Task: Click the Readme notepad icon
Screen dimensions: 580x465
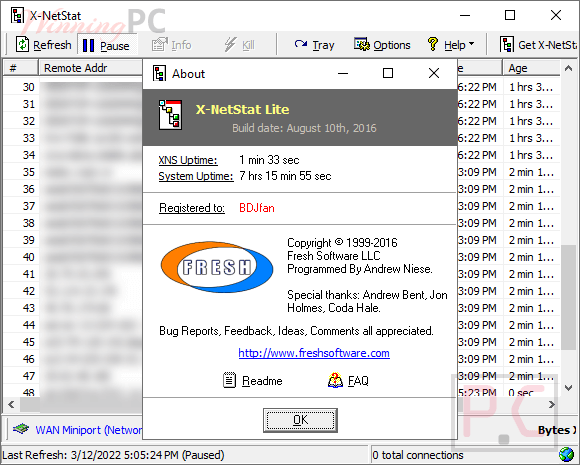Action: point(229,380)
